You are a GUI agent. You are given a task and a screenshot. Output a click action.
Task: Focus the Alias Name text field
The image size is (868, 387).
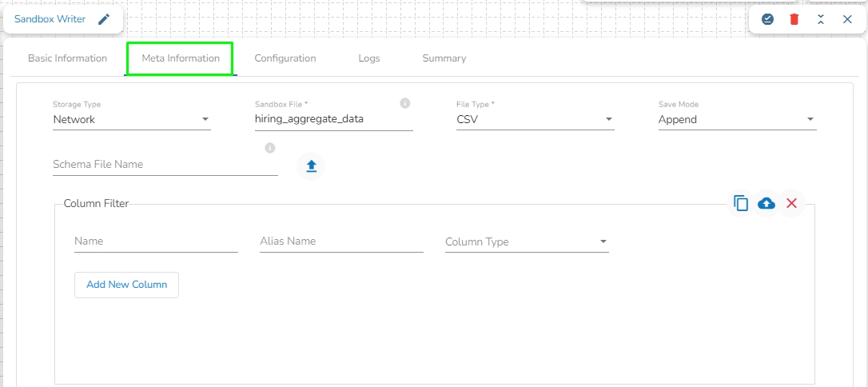[x=341, y=241]
